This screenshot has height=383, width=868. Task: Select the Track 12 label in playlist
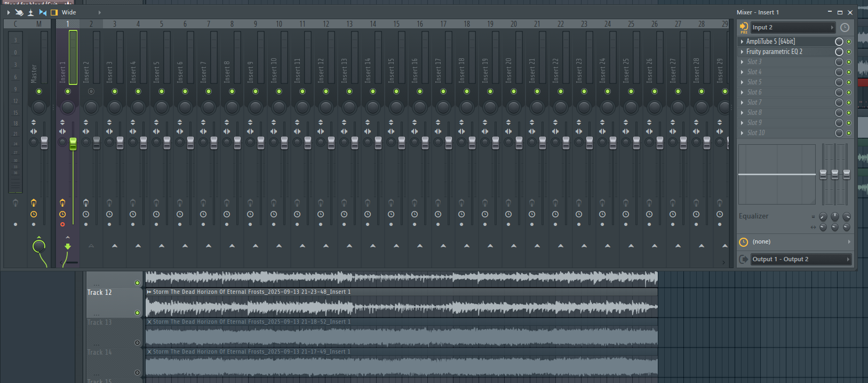100,293
